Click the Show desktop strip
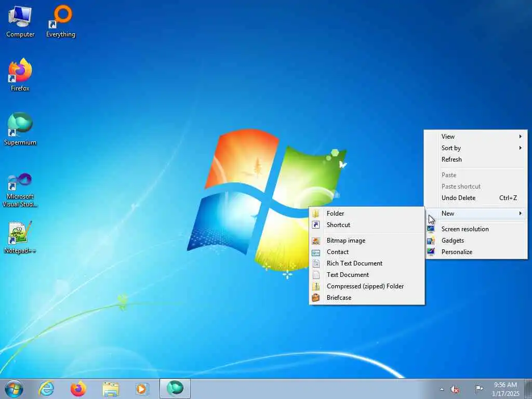532x399 pixels. tap(529, 389)
